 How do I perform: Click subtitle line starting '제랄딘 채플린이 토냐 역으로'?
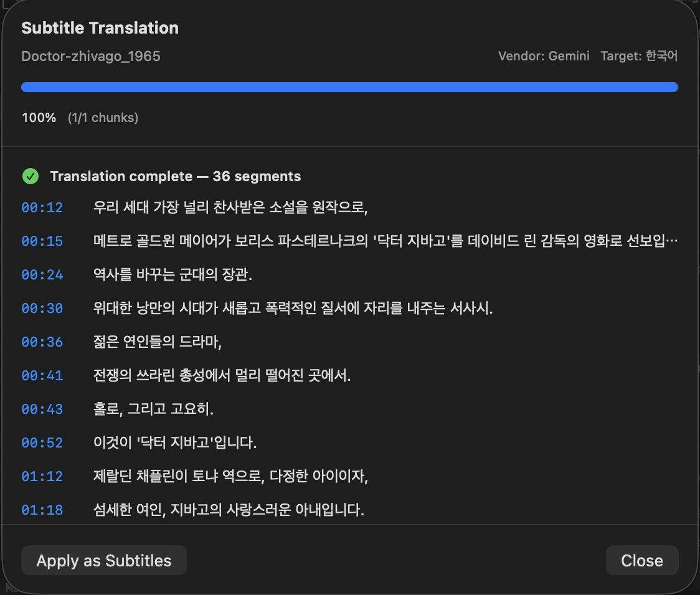pyautogui.click(x=230, y=476)
